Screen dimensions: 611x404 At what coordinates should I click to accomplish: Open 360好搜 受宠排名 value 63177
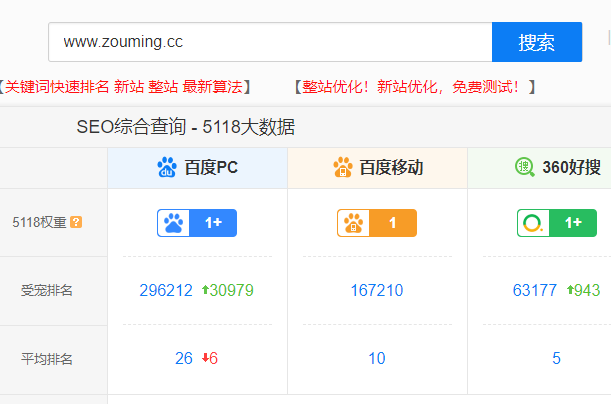[535, 291]
